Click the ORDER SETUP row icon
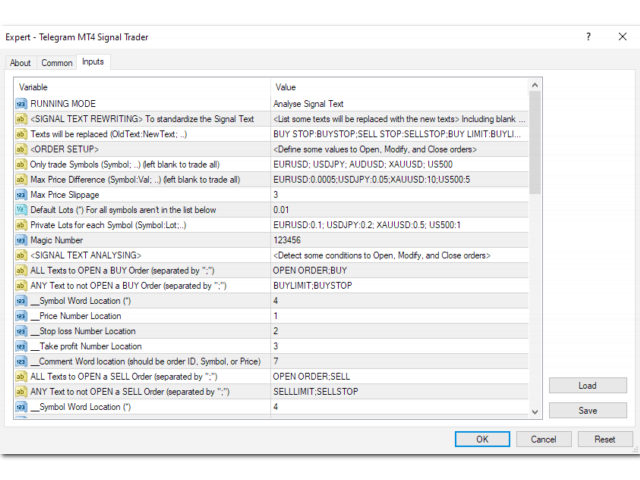Viewport: 640px width, 480px height. pyautogui.click(x=21, y=149)
